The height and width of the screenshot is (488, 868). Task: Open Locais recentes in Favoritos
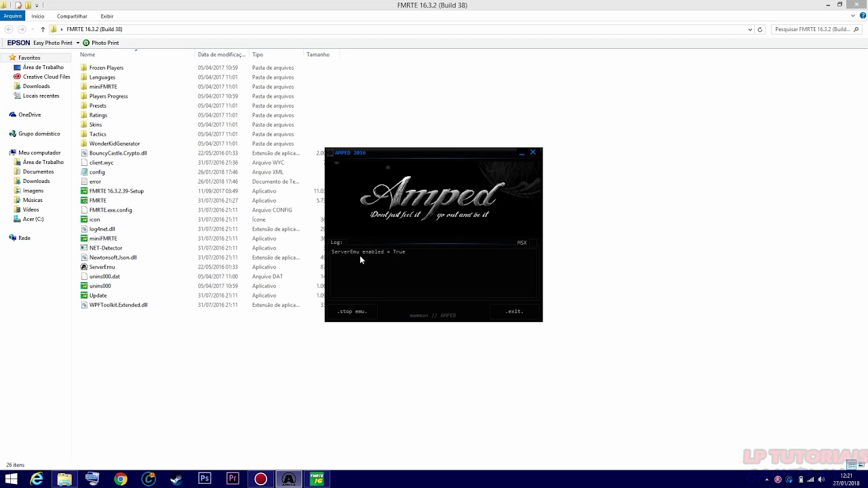[36, 96]
